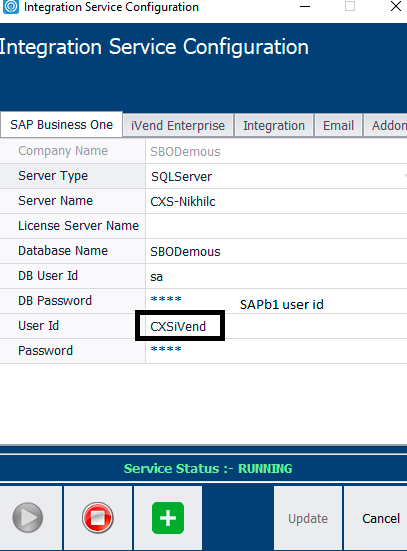The width and height of the screenshot is (407, 551).
Task: Open the Integration tab
Action: pos(274,125)
